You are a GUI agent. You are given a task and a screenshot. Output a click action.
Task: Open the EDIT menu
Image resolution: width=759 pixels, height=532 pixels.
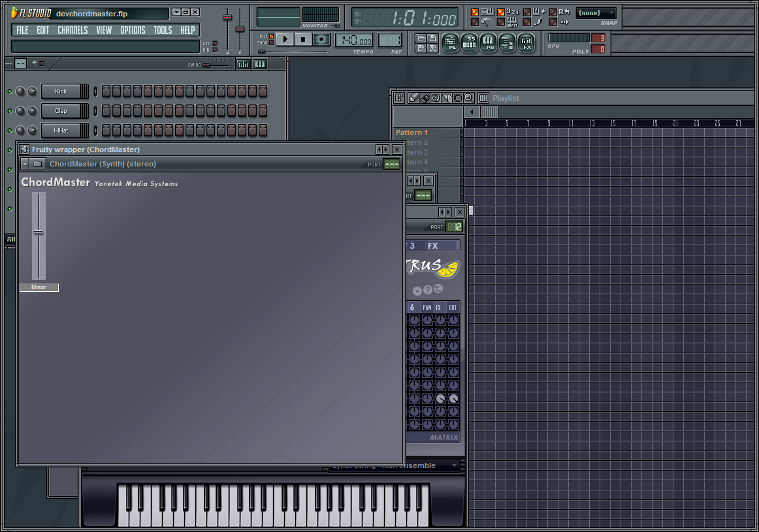[42, 30]
